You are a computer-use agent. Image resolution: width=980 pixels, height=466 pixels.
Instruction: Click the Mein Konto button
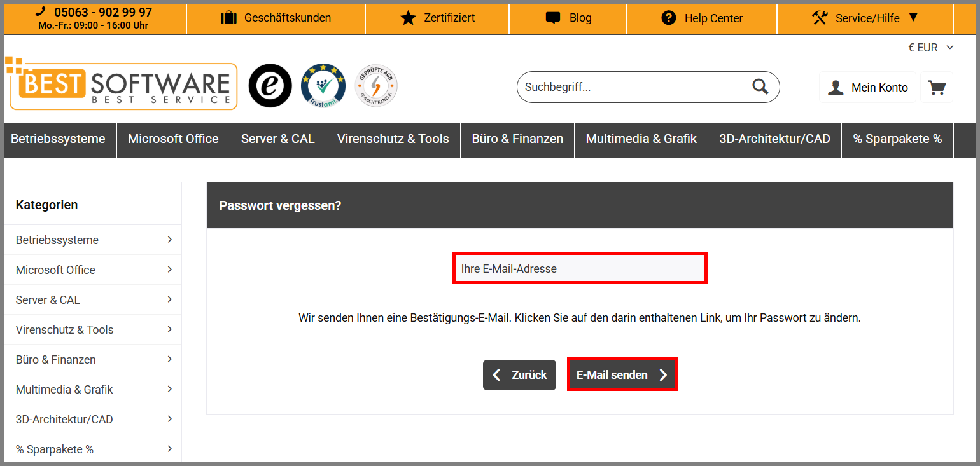click(x=867, y=88)
